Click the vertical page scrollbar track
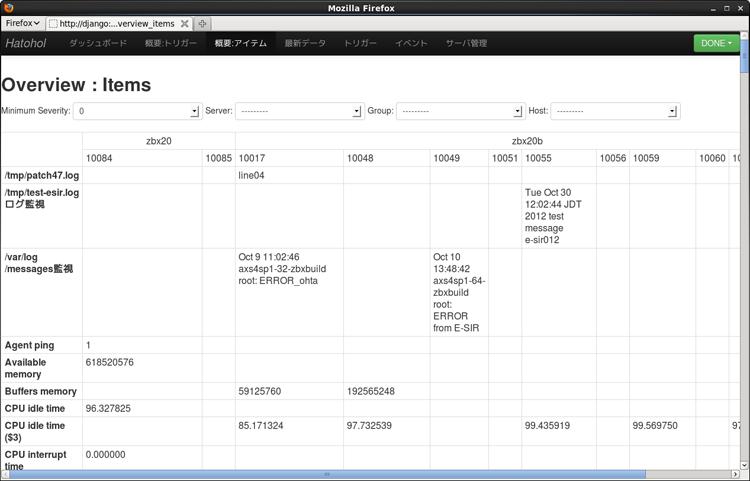Image resolution: width=750 pixels, height=481 pixels. (x=743, y=300)
